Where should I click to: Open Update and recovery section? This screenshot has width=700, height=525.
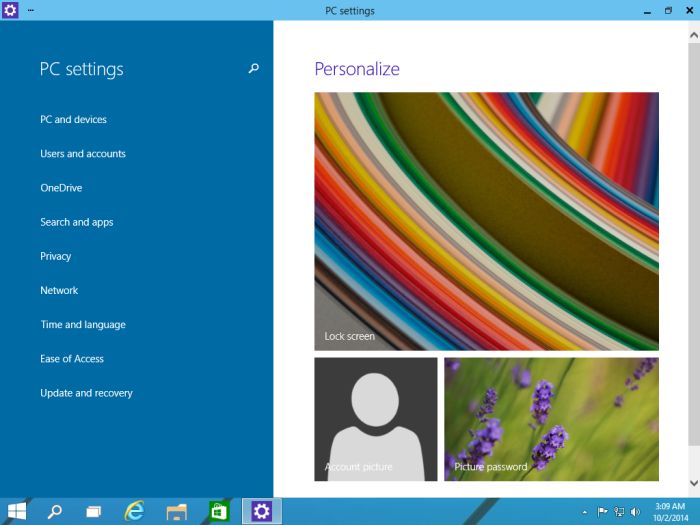point(86,393)
